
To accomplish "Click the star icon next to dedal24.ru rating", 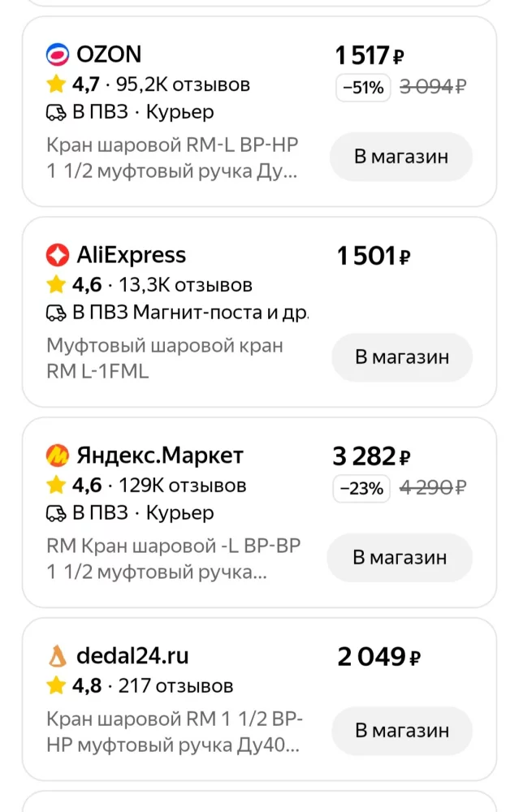I will tap(56, 685).
